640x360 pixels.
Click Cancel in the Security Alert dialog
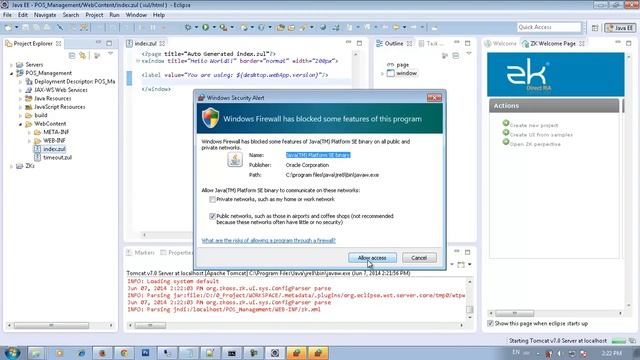point(419,258)
